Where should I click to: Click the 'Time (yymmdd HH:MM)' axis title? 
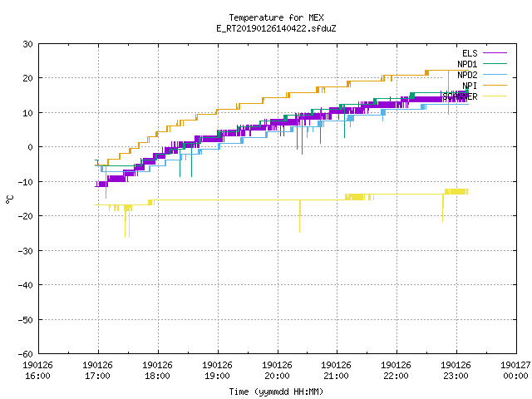tap(276, 392)
